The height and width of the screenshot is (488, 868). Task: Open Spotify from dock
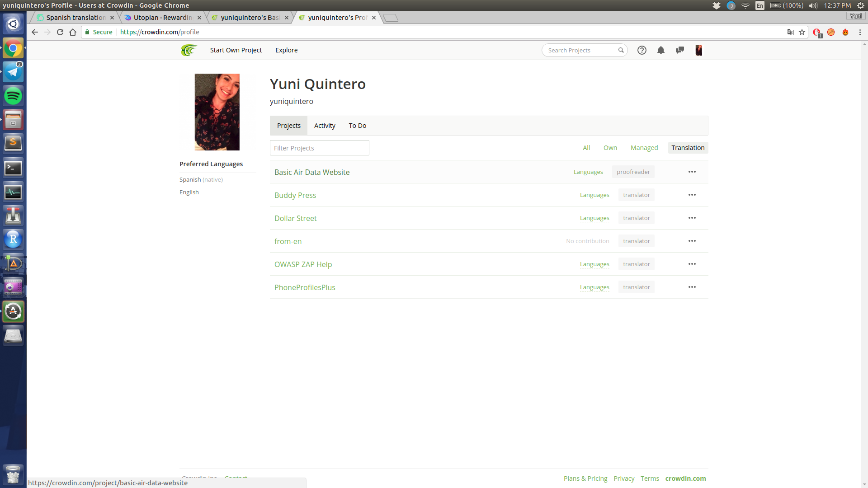[x=13, y=96]
